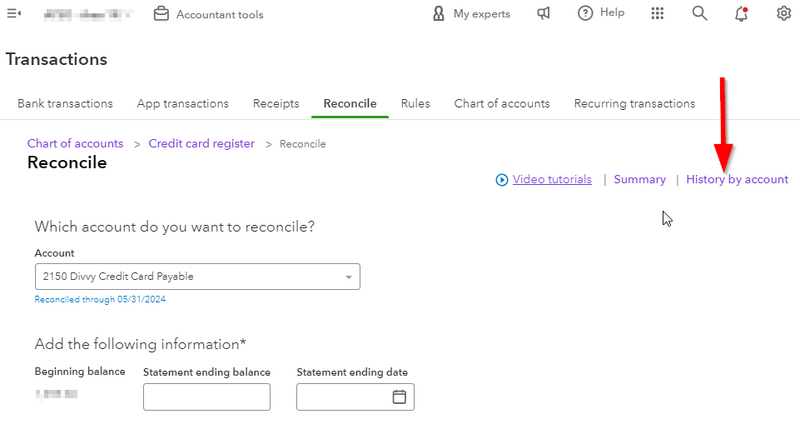The width and height of the screenshot is (800, 424).
Task: Click Credit card register breadcrumb
Action: (201, 144)
